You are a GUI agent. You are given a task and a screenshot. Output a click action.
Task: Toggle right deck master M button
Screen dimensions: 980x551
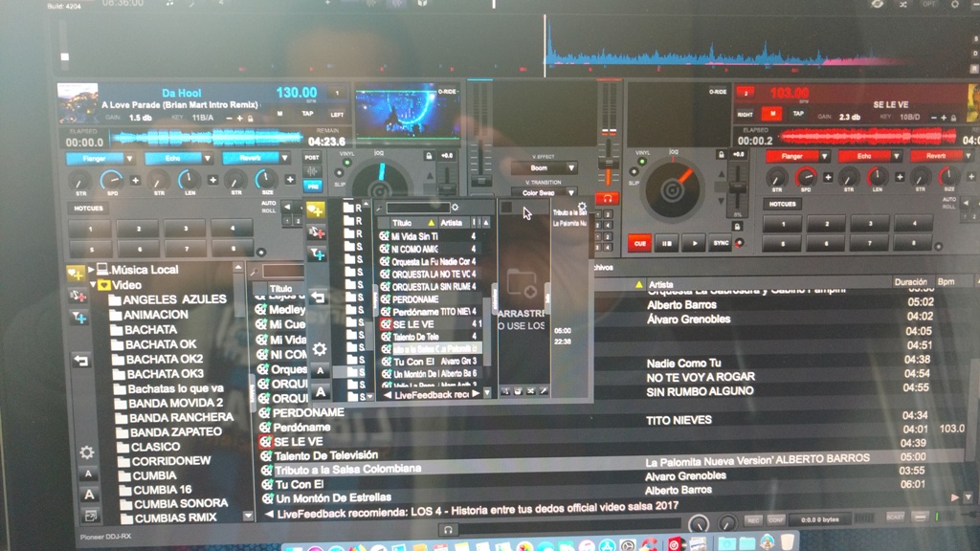(772, 114)
